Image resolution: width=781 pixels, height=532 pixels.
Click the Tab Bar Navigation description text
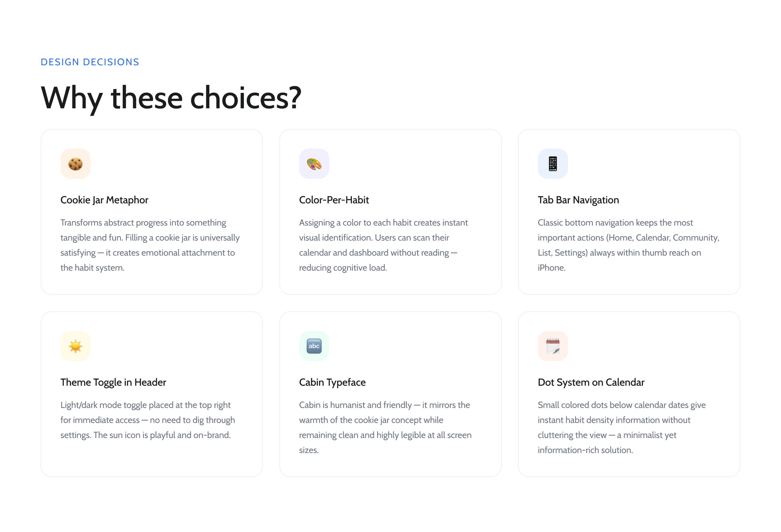coord(628,245)
